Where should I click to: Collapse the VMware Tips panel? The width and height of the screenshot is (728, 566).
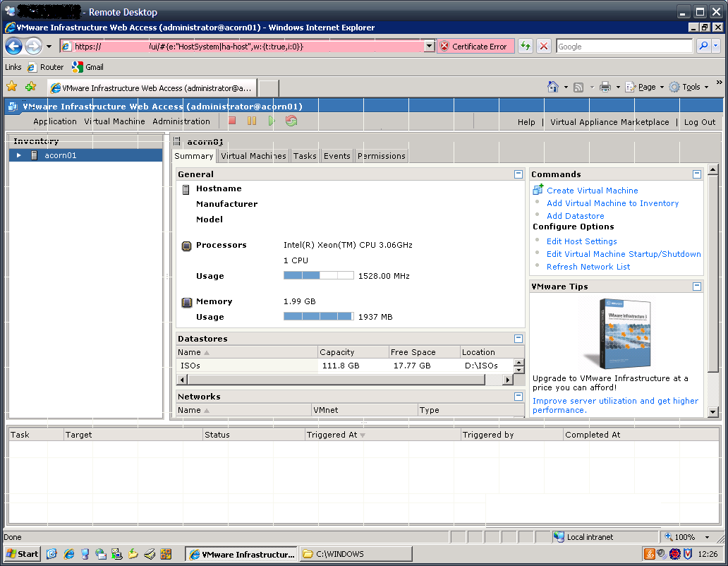tap(696, 287)
